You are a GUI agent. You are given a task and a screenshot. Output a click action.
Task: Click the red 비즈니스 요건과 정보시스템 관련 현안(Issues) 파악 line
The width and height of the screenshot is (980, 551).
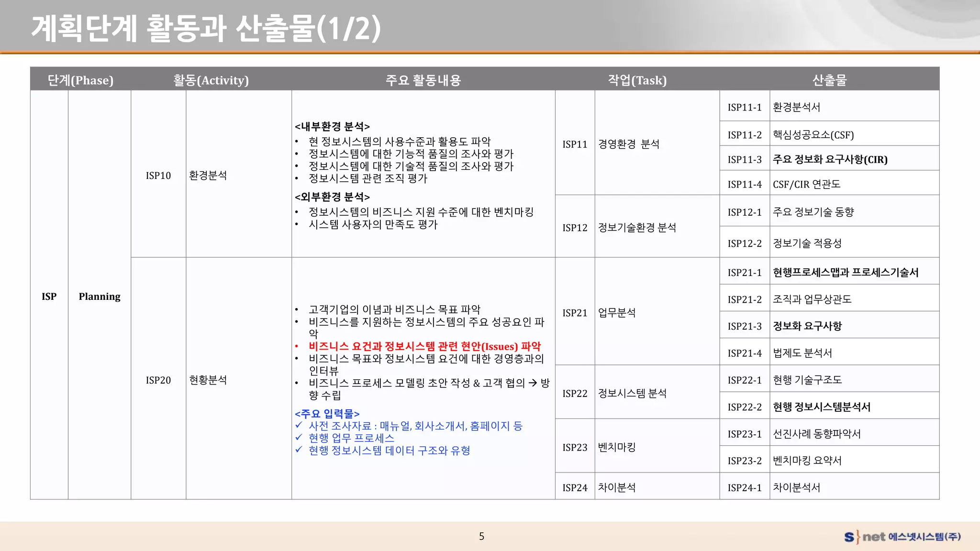[x=424, y=346]
